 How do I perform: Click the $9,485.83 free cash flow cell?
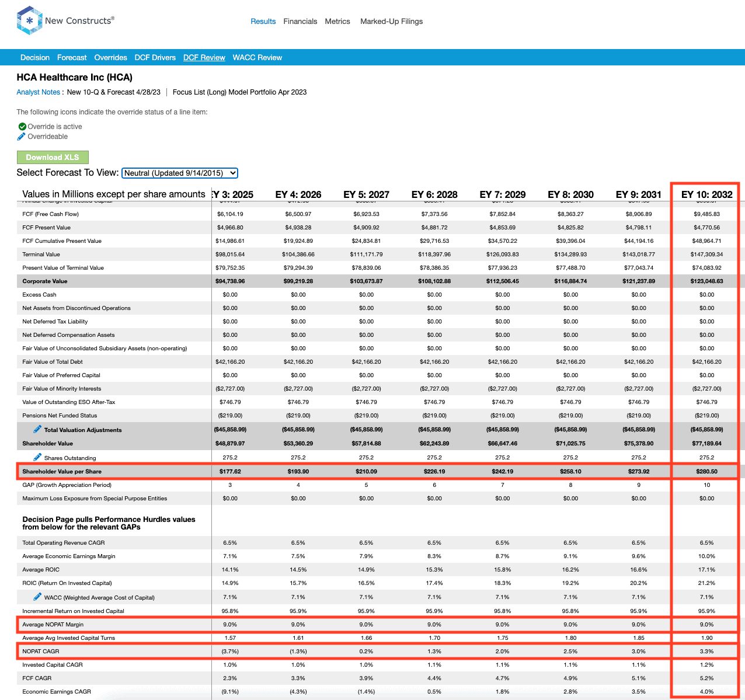coord(706,214)
